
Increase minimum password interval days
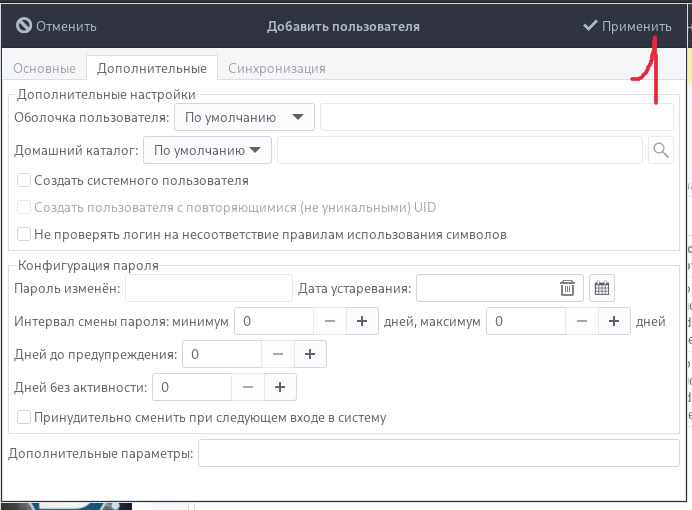(362, 322)
